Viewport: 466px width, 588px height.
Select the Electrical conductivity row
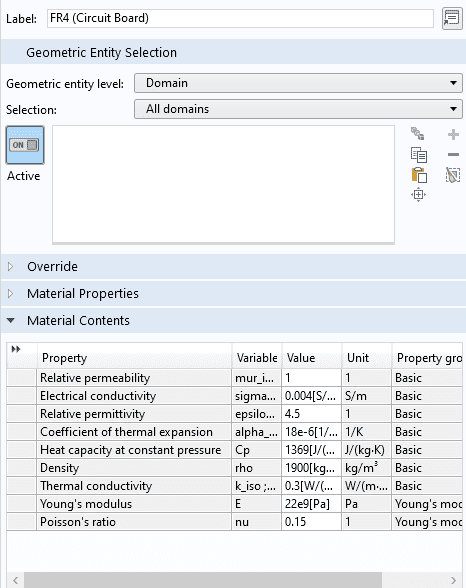pyautogui.click(x=235, y=396)
